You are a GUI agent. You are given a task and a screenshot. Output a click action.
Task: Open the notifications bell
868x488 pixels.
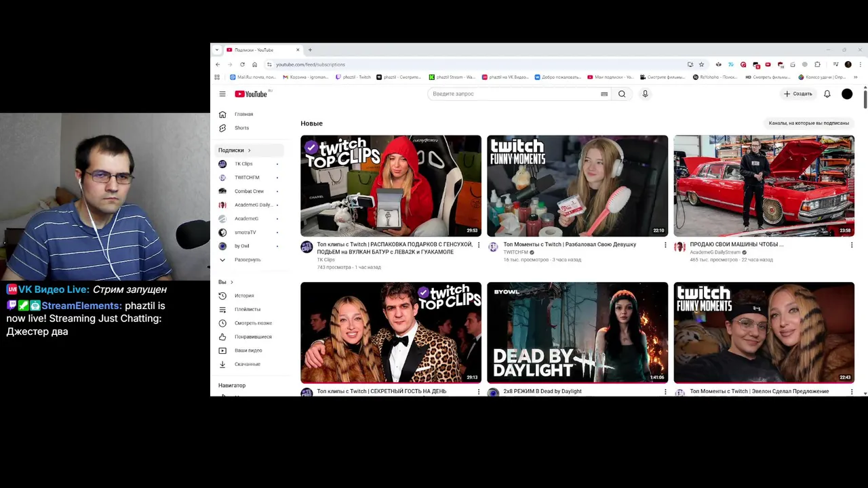pyautogui.click(x=827, y=94)
